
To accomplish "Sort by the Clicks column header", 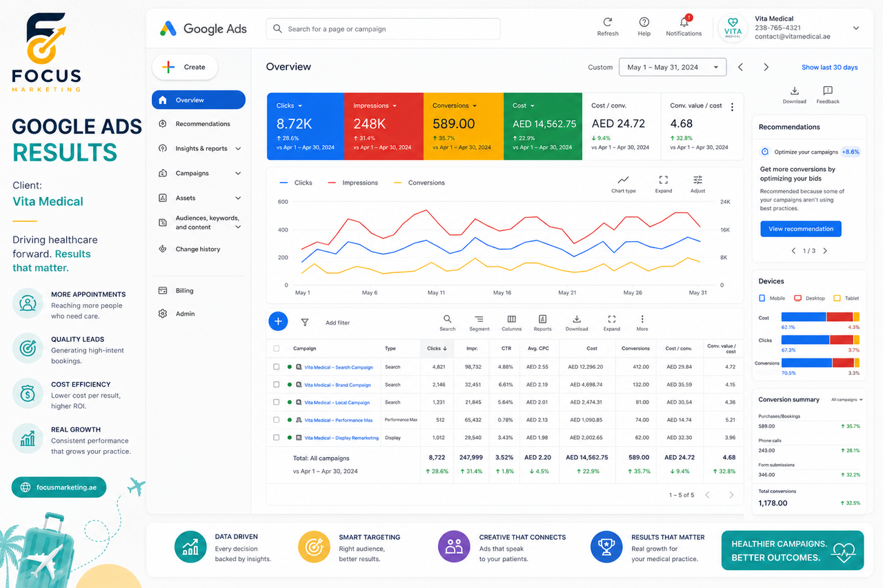I will pos(437,349).
